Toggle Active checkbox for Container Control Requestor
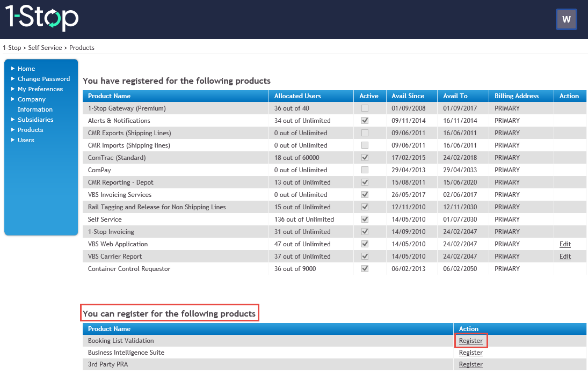 (x=365, y=269)
